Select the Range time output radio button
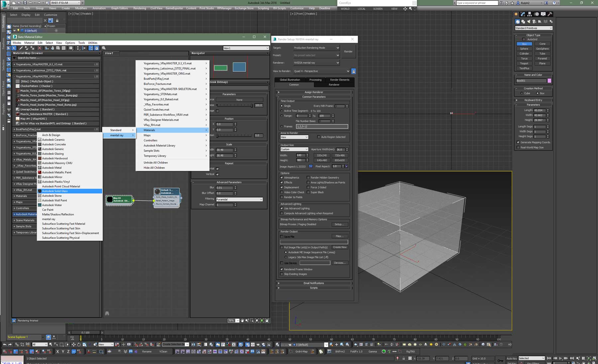 (x=282, y=116)
